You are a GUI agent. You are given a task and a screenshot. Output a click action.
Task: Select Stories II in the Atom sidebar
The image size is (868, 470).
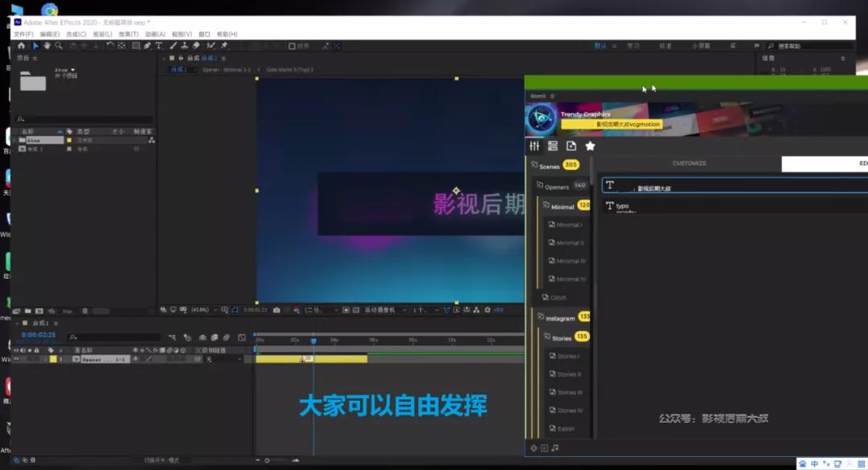(565, 373)
